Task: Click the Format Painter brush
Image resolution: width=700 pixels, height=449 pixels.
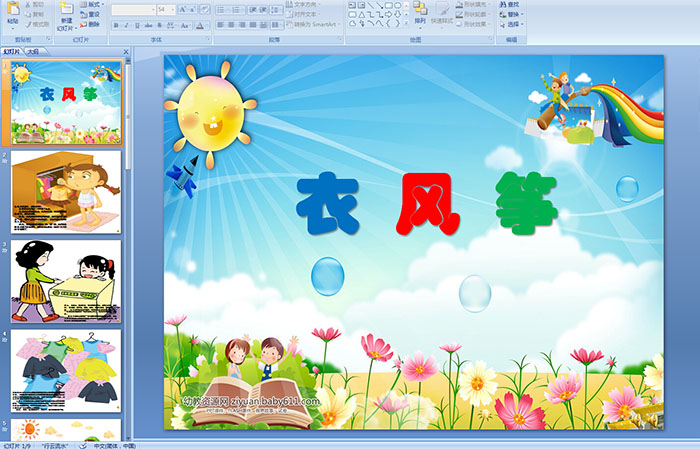Action: [x=37, y=24]
